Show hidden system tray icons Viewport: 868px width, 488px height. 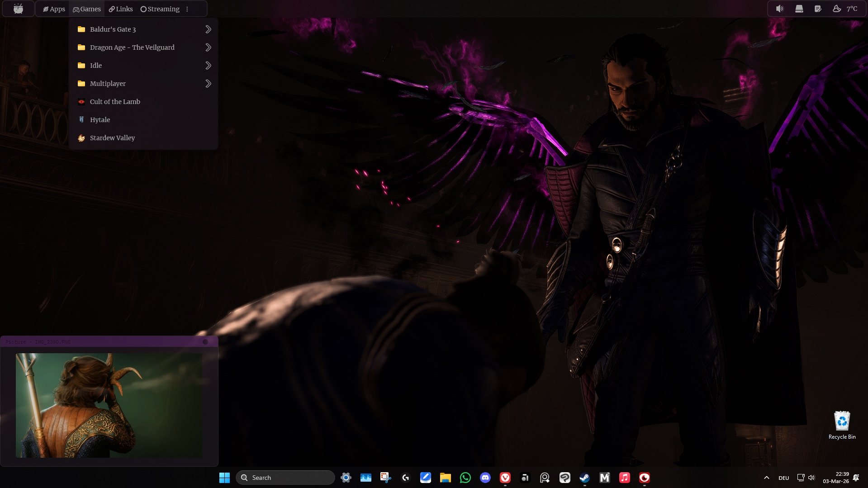pos(766,478)
